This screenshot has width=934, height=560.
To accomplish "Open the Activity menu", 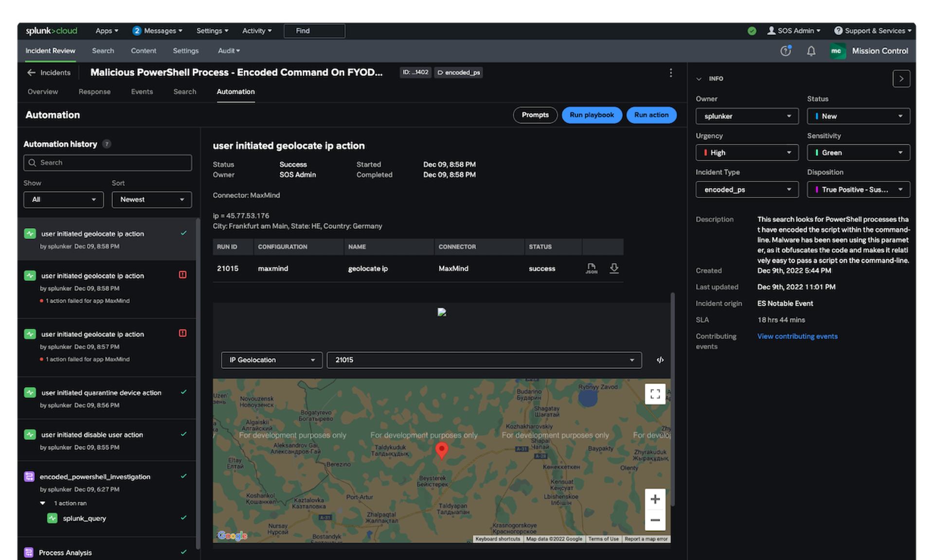I will pos(257,31).
